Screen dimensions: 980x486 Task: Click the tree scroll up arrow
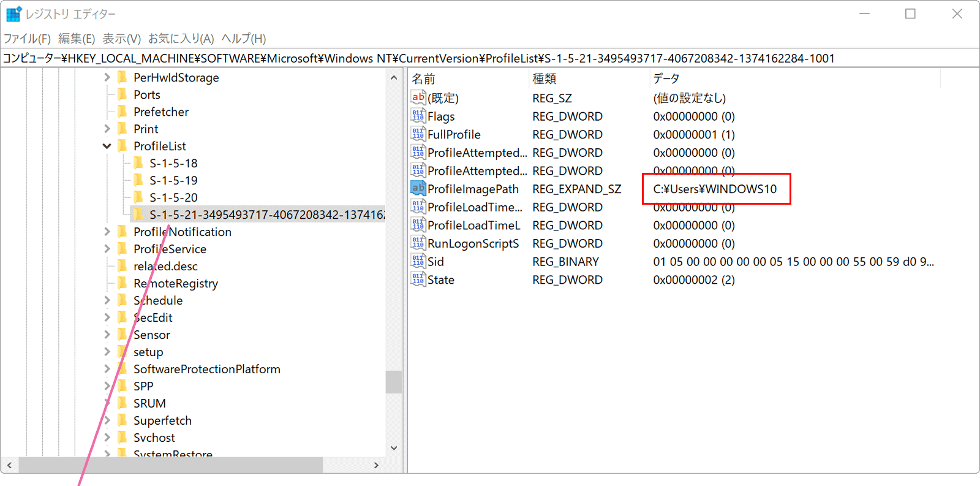click(394, 78)
